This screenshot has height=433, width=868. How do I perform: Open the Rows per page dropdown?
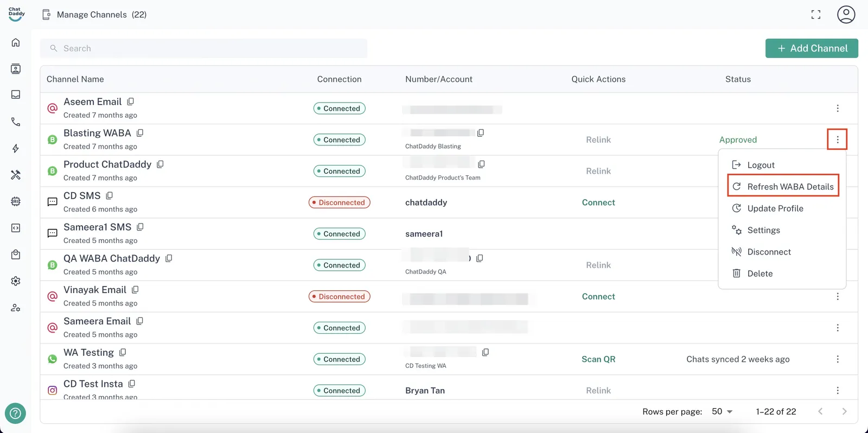coord(722,411)
